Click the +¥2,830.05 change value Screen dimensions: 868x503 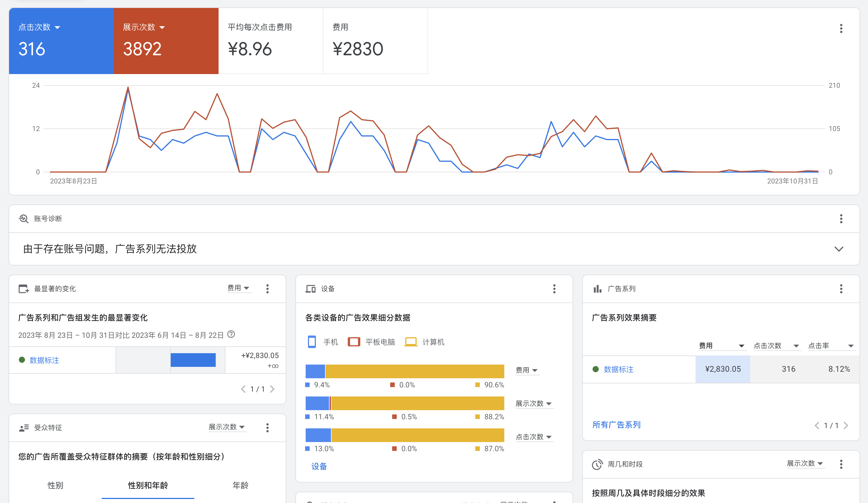260,356
